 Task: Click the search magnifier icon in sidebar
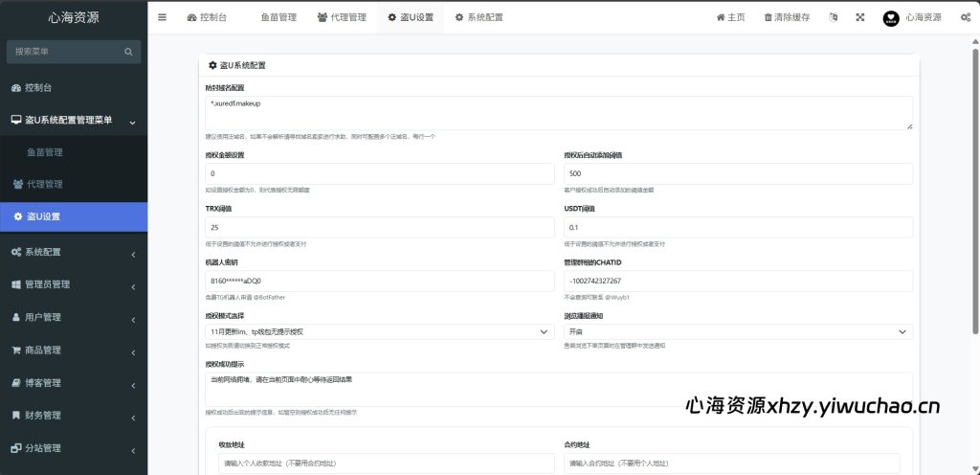(128, 52)
